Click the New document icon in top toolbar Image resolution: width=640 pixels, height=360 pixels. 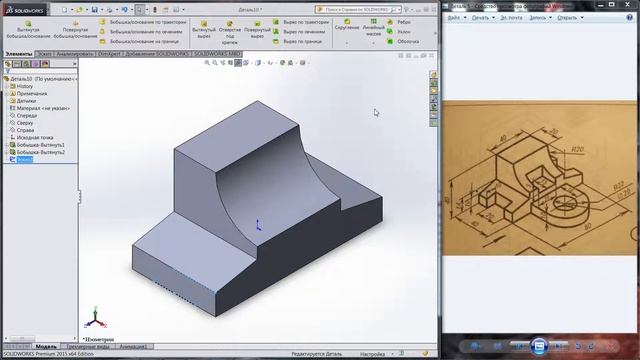64,9
